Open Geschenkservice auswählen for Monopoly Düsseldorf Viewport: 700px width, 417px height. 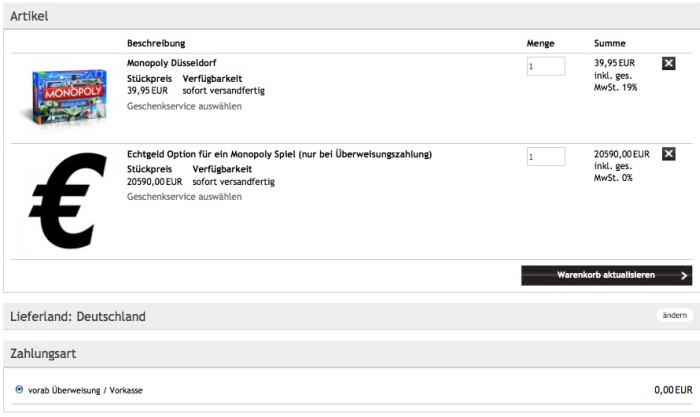[184, 106]
